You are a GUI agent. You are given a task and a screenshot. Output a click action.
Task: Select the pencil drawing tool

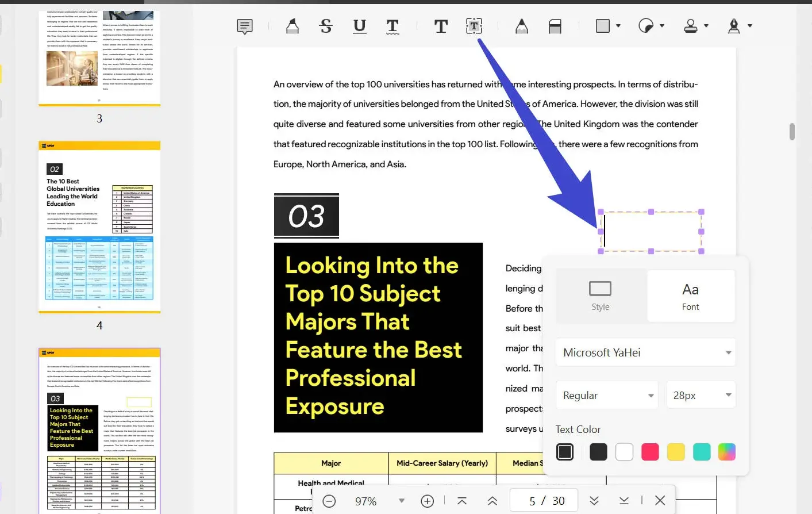(521, 26)
